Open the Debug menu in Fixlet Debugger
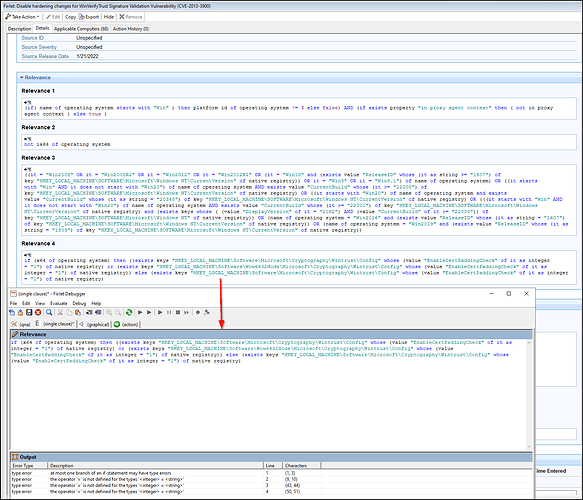The image size is (583, 500). (79, 303)
